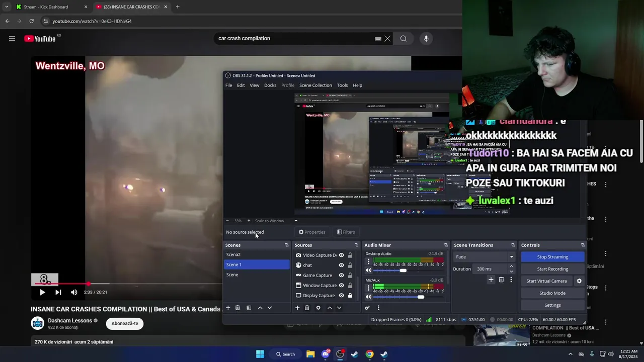644x362 pixels.
Task: Click Start Recording button
Action: click(x=552, y=269)
